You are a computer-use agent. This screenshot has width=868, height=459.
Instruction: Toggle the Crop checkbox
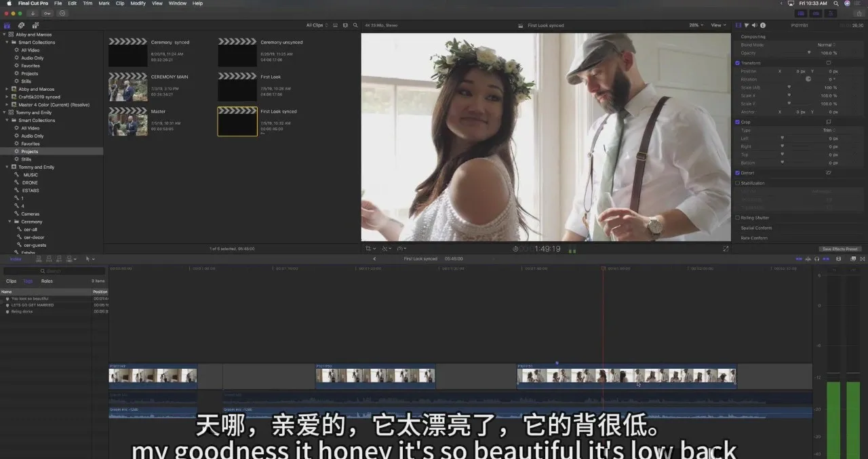(x=738, y=122)
